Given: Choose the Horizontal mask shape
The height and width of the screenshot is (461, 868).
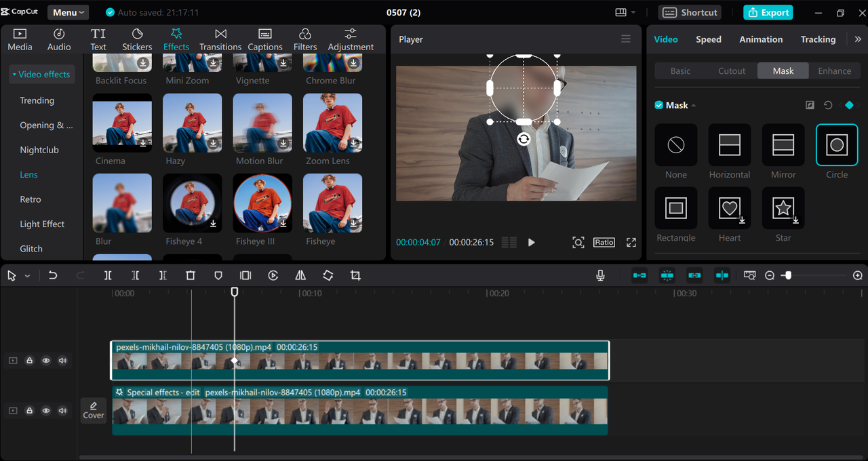Looking at the screenshot, I should coord(730,144).
